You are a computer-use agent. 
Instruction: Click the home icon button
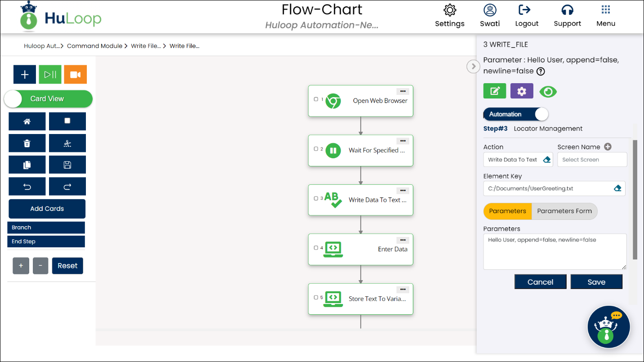[27, 121]
